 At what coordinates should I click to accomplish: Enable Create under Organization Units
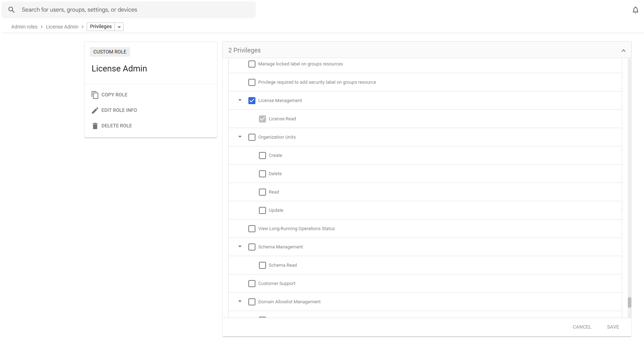pos(262,156)
